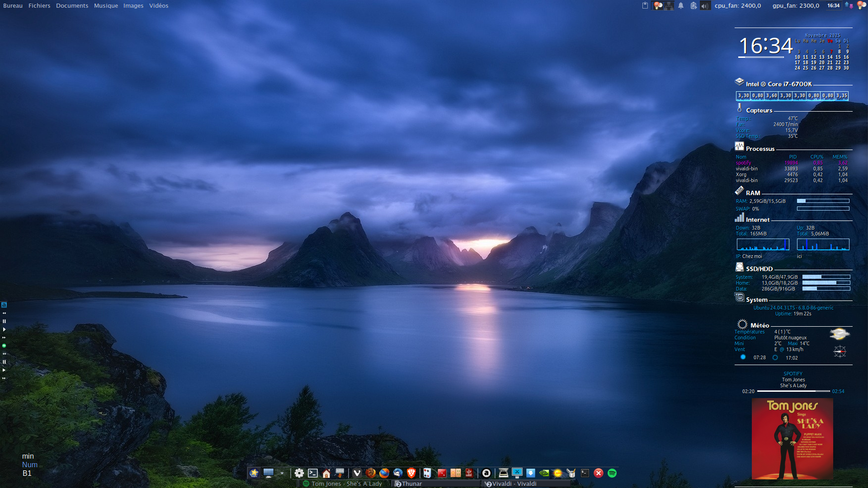
Task: Toggle sound via the panel volume icon
Action: [705, 6]
